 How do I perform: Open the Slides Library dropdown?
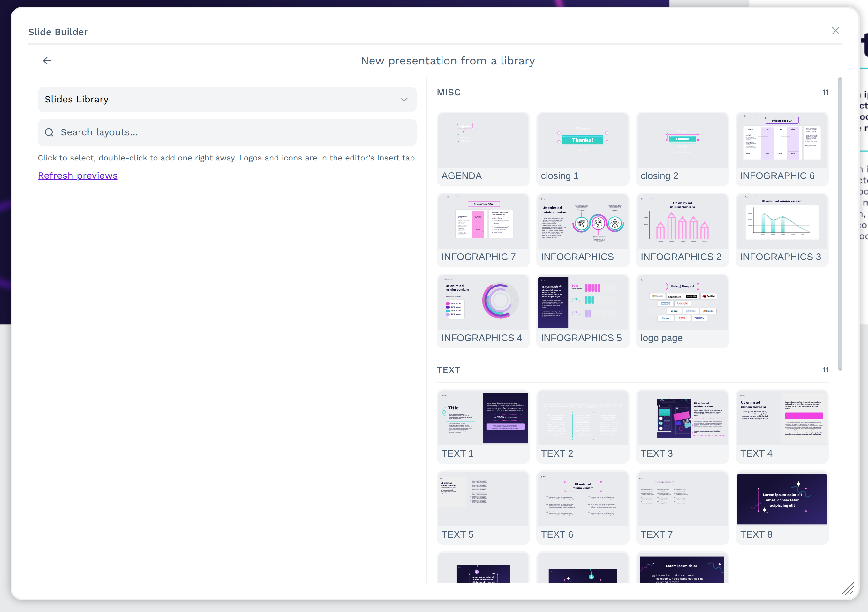pyautogui.click(x=227, y=99)
